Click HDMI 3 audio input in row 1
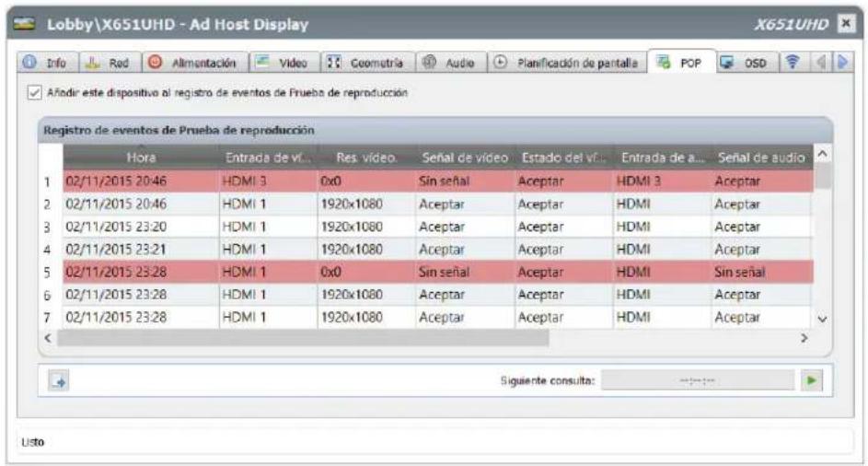Image resolution: width=868 pixels, height=466 pixels. pyautogui.click(x=638, y=181)
